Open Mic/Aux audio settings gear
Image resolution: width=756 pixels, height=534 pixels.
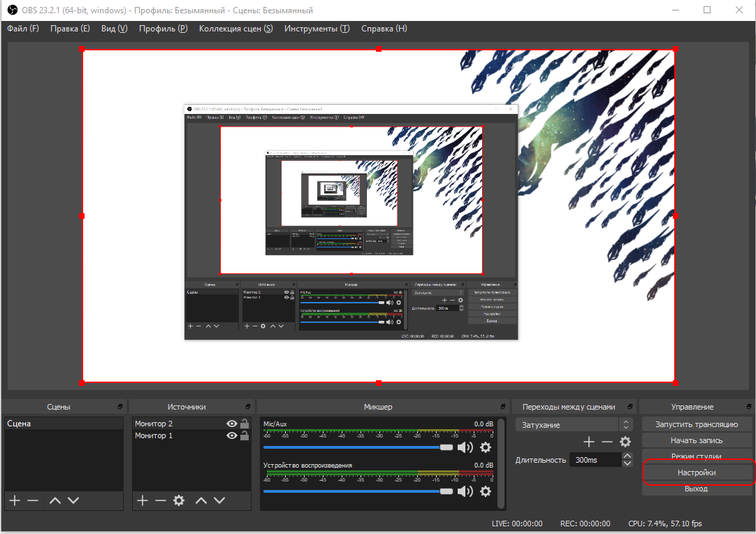(x=486, y=447)
